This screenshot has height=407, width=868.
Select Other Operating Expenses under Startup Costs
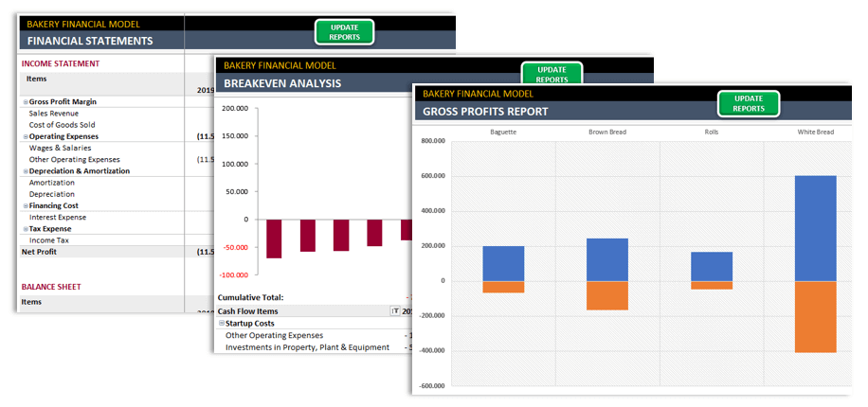(274, 335)
